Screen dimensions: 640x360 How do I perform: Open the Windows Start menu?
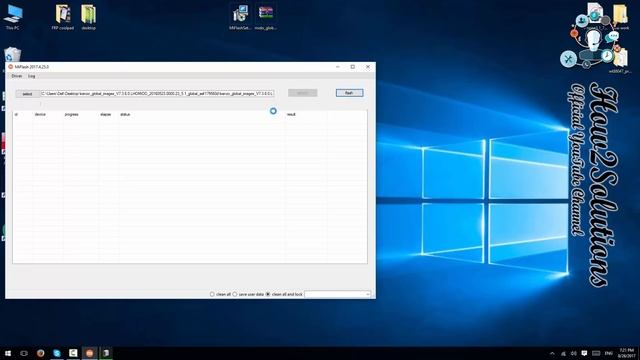(x=8, y=353)
